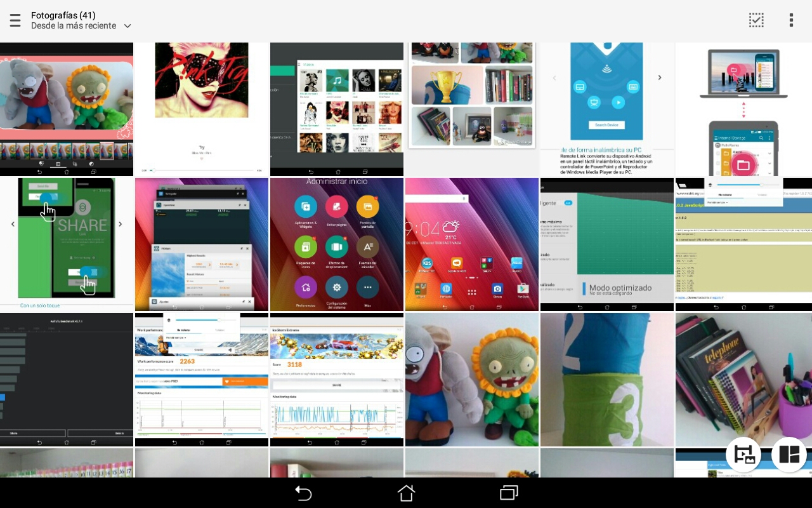Open the three-dot overflow menu
The image size is (812, 508).
coord(791,20)
